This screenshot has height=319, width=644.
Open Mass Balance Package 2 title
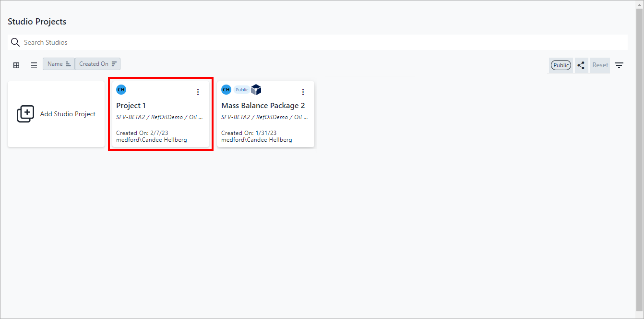(x=263, y=106)
